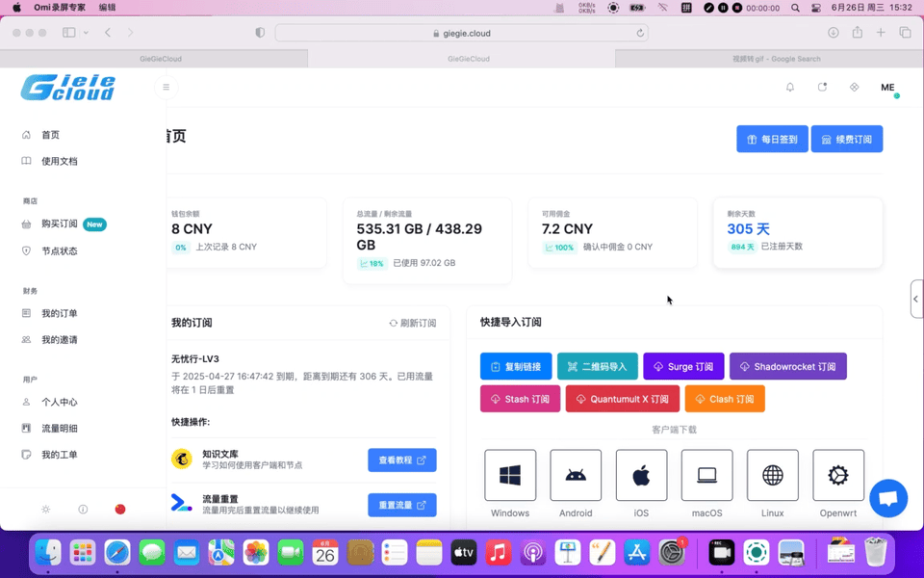924x578 pixels.
Task: Click the giegie.cloud address bar
Action: pyautogui.click(x=461, y=33)
